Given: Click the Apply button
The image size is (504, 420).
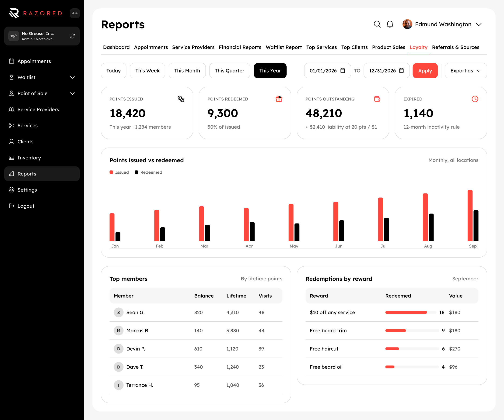Looking at the screenshot, I should (425, 70).
